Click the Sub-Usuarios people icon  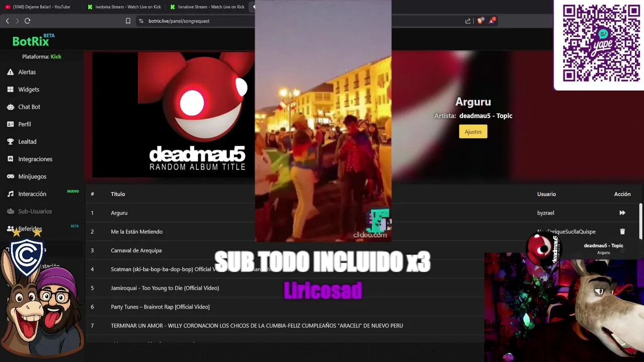[x=10, y=211]
